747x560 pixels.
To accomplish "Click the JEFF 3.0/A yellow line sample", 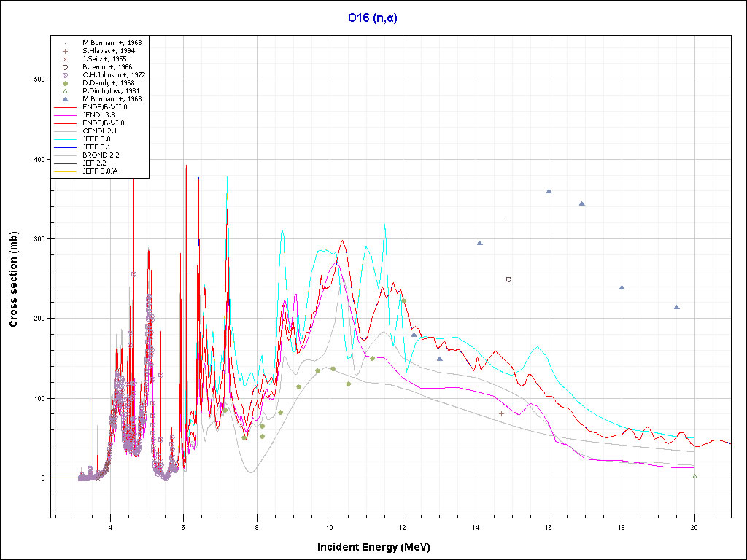I will pyautogui.click(x=66, y=171).
